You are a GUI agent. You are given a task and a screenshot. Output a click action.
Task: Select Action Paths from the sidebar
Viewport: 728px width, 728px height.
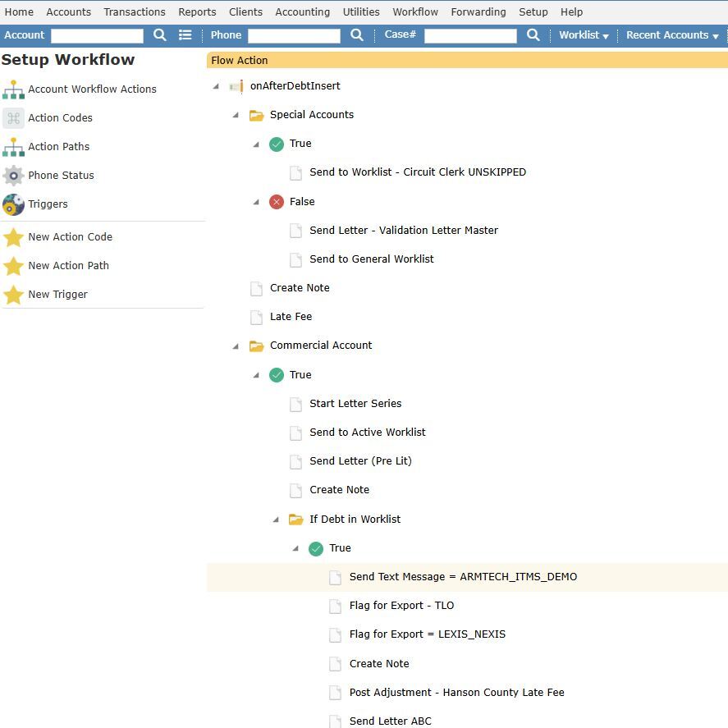[x=14, y=146]
